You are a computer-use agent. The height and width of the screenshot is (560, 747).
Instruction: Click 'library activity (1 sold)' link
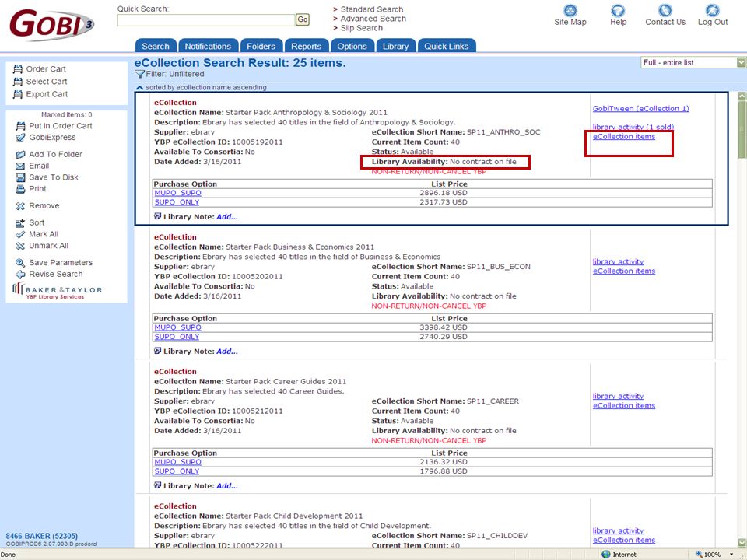[x=633, y=127]
